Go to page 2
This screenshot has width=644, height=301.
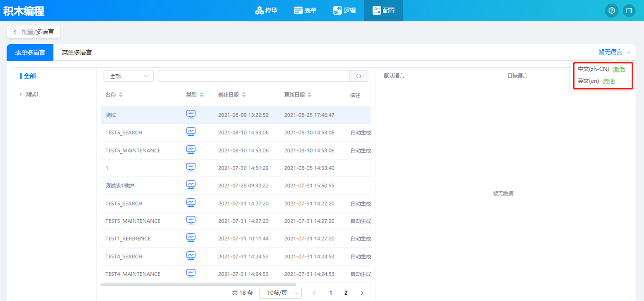pos(346,293)
